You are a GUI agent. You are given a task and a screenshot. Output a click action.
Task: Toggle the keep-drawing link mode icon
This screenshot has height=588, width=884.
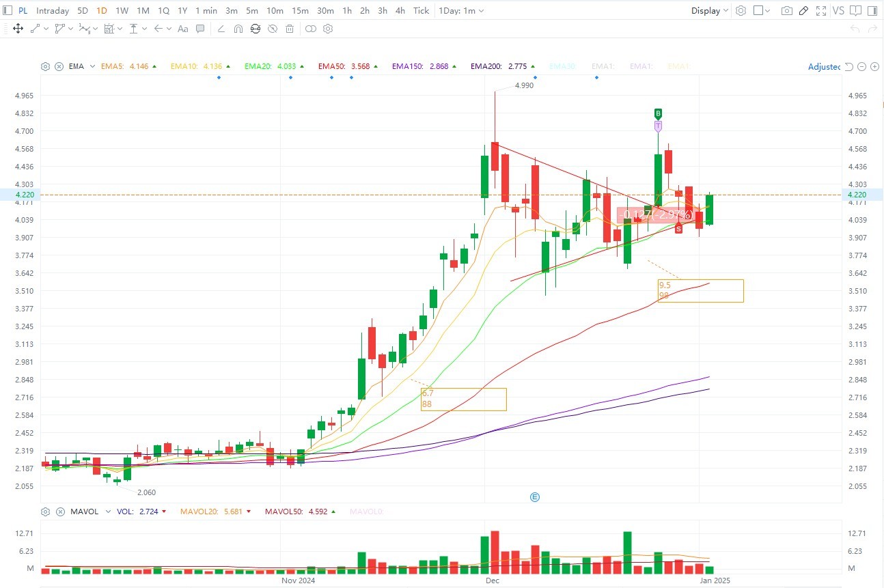point(255,29)
